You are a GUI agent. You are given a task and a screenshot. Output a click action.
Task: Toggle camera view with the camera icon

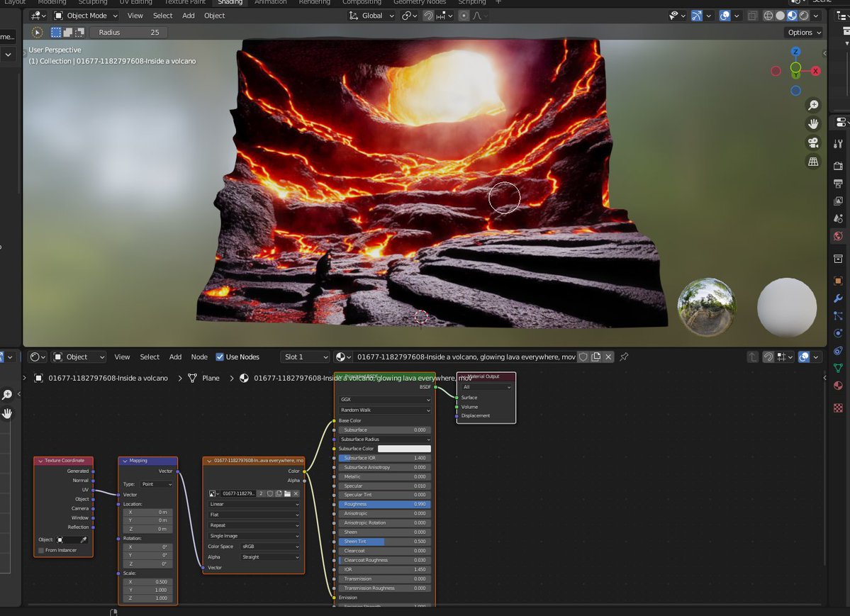[x=813, y=142]
